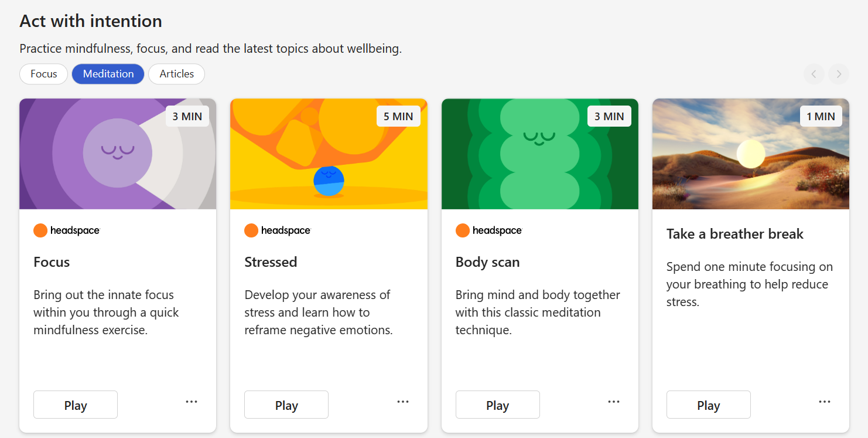Play the Focus meditation

point(76,405)
